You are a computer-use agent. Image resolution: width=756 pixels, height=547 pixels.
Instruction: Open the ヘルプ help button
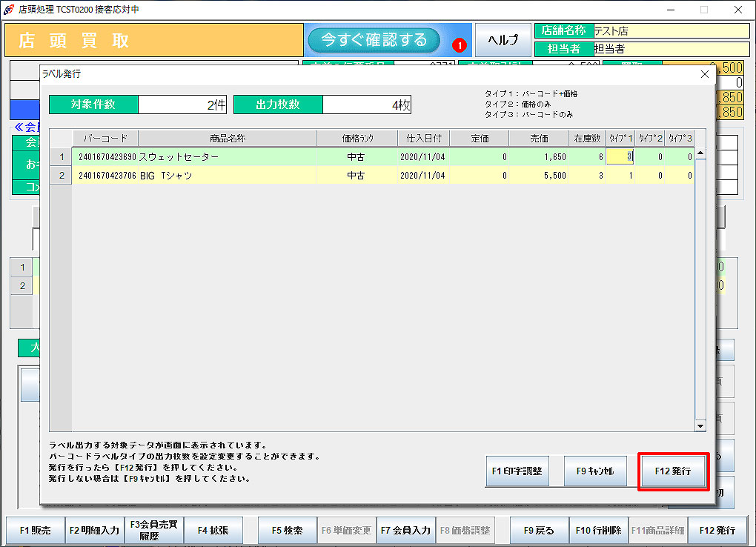(502, 41)
